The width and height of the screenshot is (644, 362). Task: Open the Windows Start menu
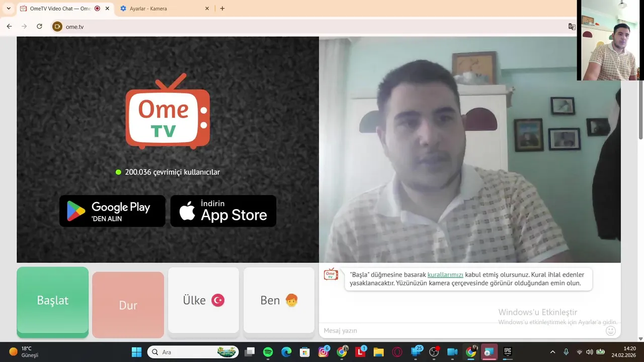click(x=136, y=352)
